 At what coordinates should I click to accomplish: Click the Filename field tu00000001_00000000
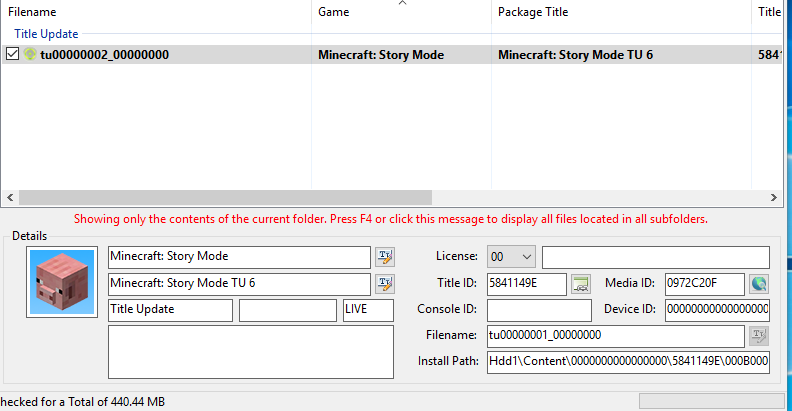[616, 336]
